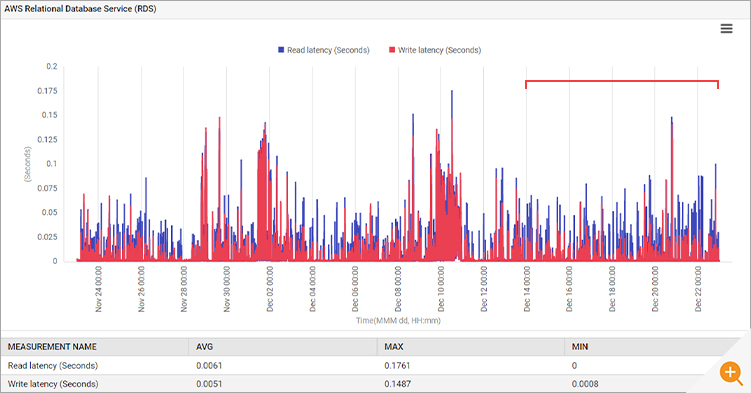751x393 pixels.
Task: Click the Dec 22 00:00 axis label
Action: (698, 289)
